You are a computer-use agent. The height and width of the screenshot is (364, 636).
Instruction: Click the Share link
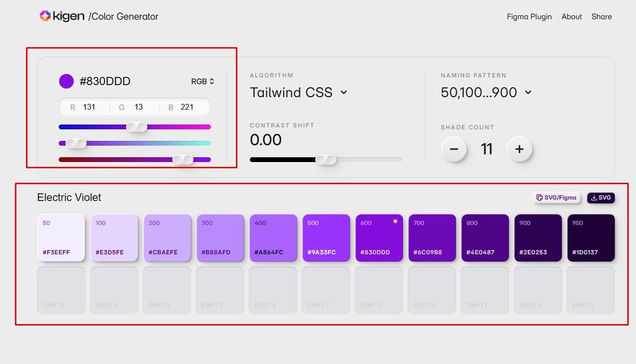601,16
